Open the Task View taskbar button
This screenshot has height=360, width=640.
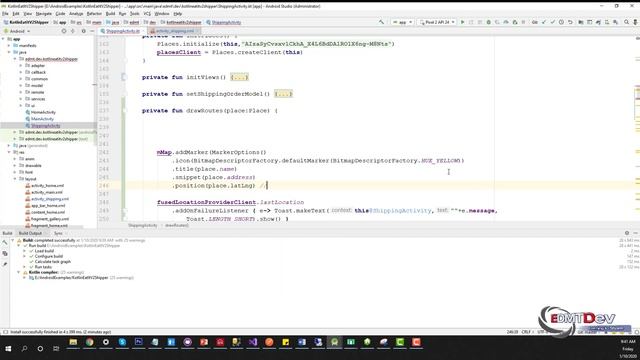[56, 349]
